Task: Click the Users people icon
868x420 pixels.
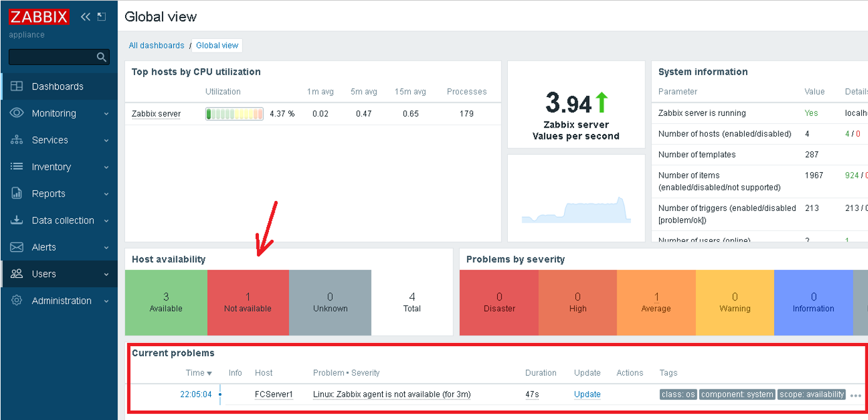Action: (x=17, y=274)
